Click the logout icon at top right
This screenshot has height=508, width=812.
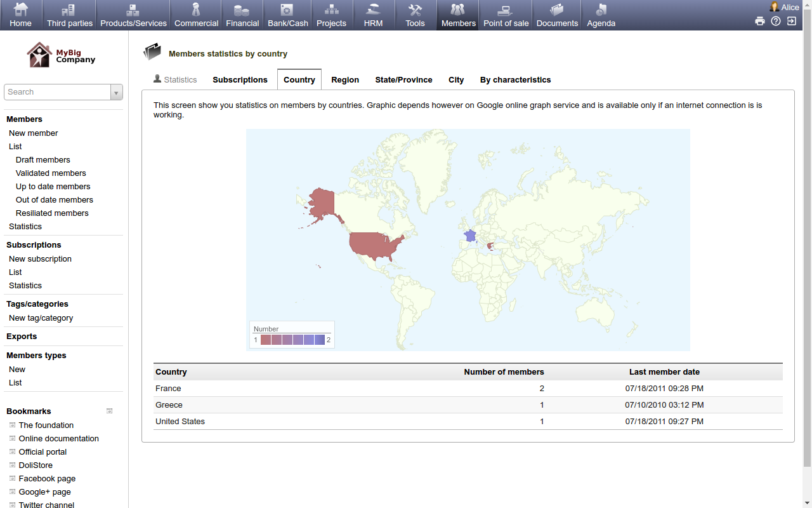point(792,21)
